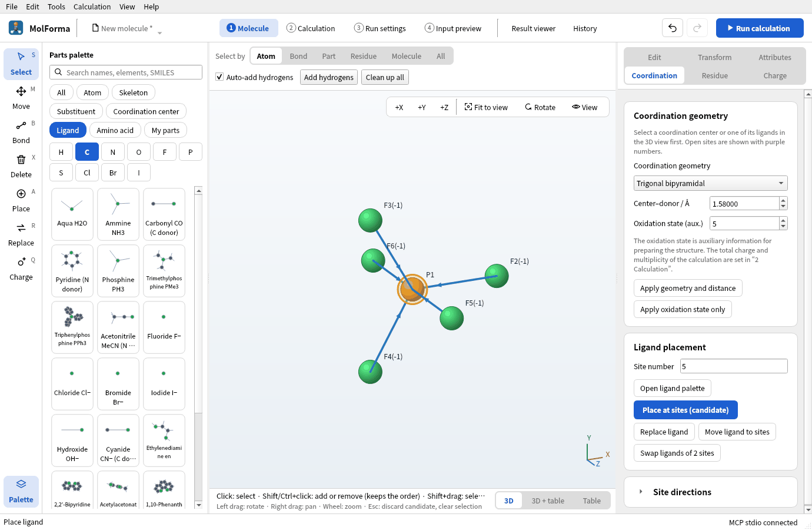Click the undo arrow button
The image size is (812, 530).
(673, 28)
